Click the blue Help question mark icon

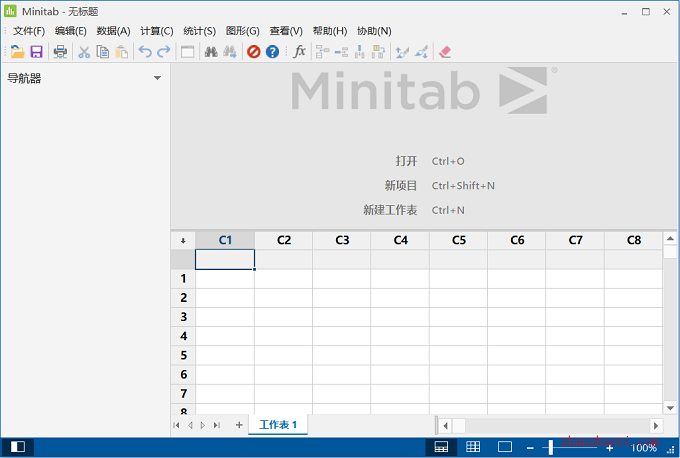(272, 52)
